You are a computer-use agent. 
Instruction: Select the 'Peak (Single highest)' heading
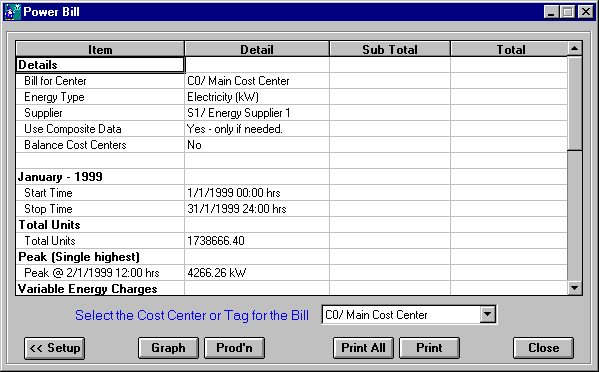click(79, 257)
